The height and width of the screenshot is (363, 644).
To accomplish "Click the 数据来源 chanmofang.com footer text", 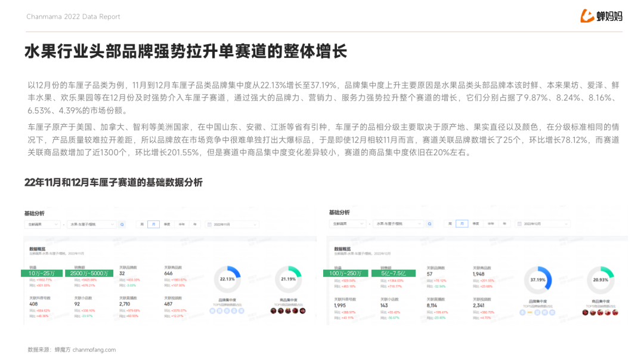I will [x=72, y=350].
